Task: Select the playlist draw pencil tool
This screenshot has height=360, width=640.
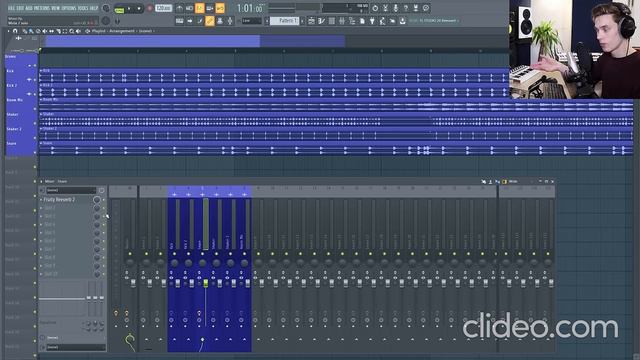Action: click(24, 31)
